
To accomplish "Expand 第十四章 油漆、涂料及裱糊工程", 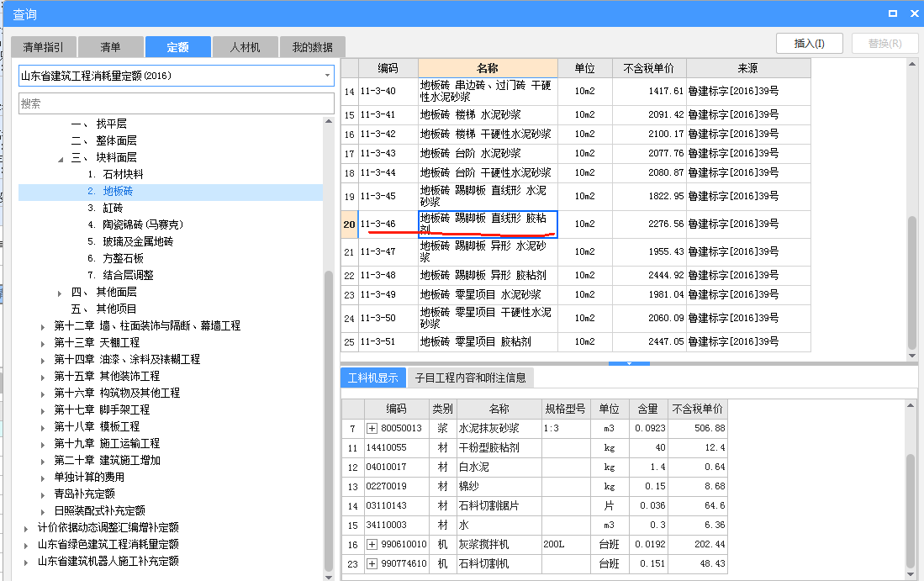I will [42, 360].
